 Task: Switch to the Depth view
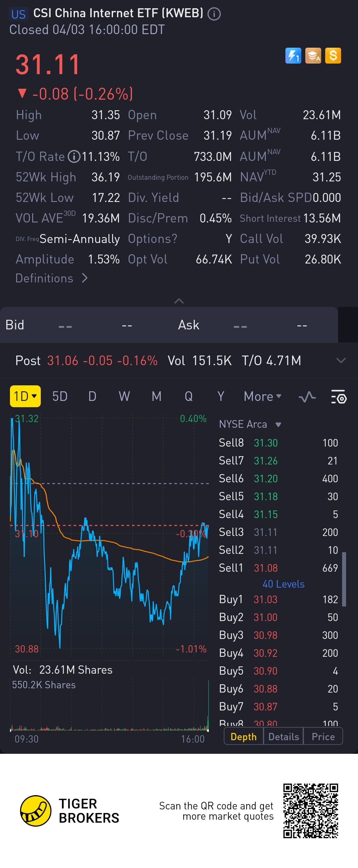pos(243,737)
